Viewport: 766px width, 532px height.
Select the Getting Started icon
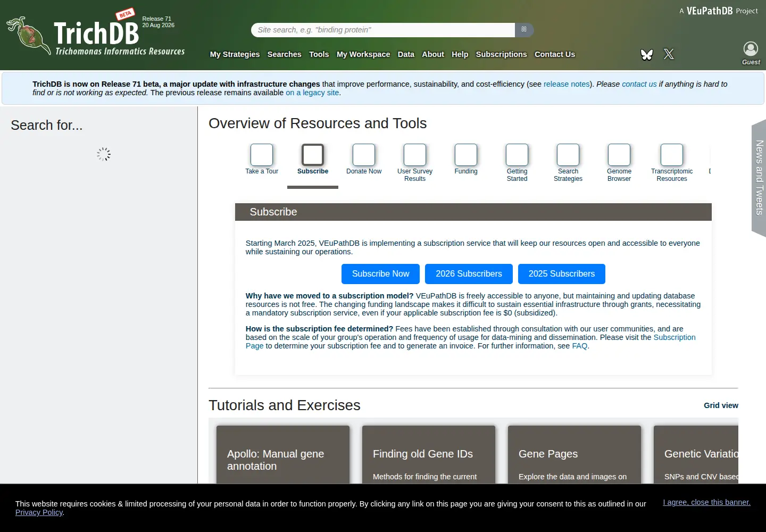pyautogui.click(x=517, y=155)
